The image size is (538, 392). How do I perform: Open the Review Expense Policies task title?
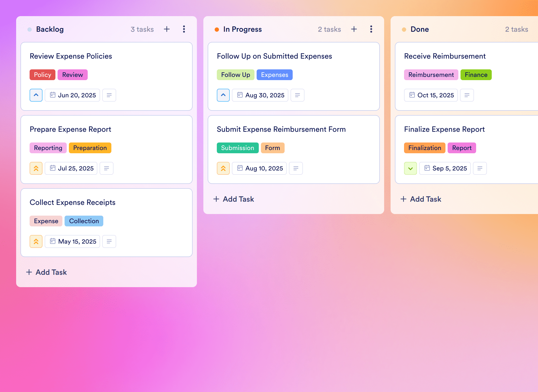click(71, 56)
